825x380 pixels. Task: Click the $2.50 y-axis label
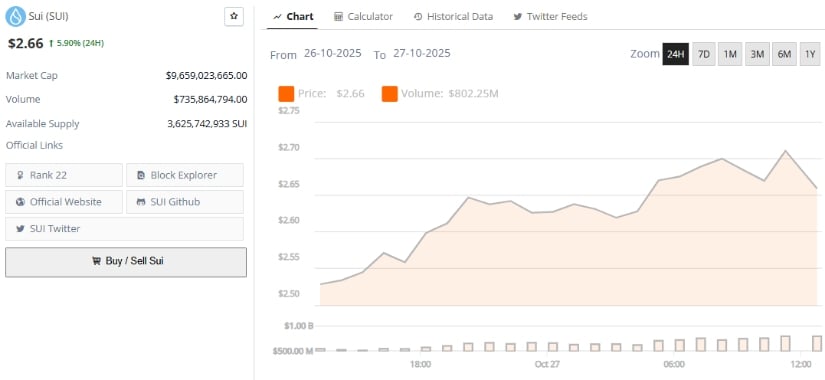289,293
